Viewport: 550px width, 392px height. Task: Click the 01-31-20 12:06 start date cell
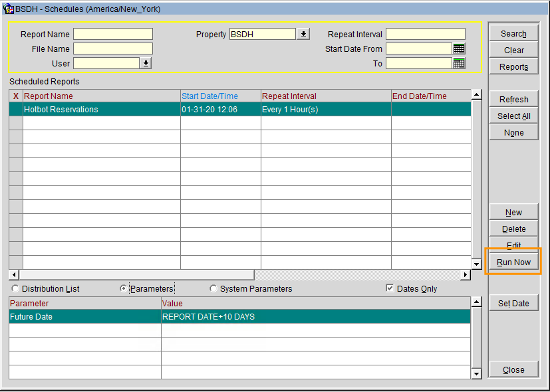click(x=221, y=110)
